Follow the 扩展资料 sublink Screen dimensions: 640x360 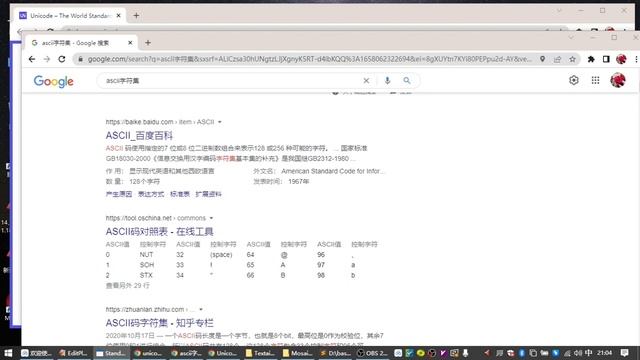click(209, 194)
